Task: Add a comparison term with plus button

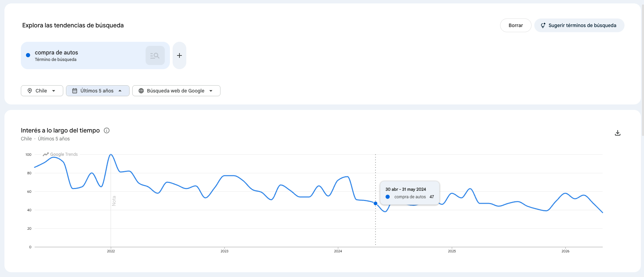Action: pyautogui.click(x=179, y=55)
